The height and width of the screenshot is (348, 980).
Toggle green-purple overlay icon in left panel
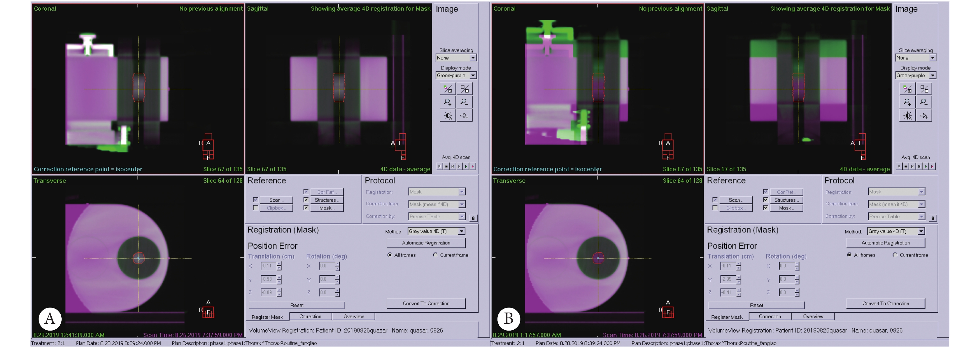click(x=447, y=89)
